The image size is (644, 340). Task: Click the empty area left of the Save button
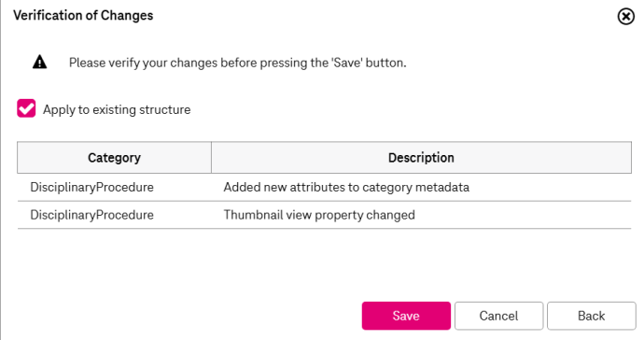[x=185, y=316]
